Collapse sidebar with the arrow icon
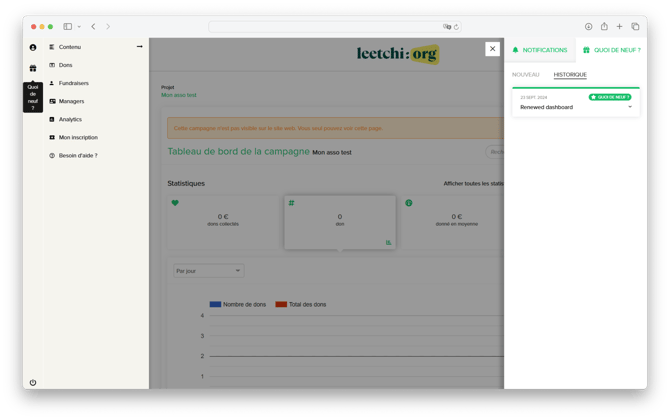The image size is (670, 420). pos(139,47)
